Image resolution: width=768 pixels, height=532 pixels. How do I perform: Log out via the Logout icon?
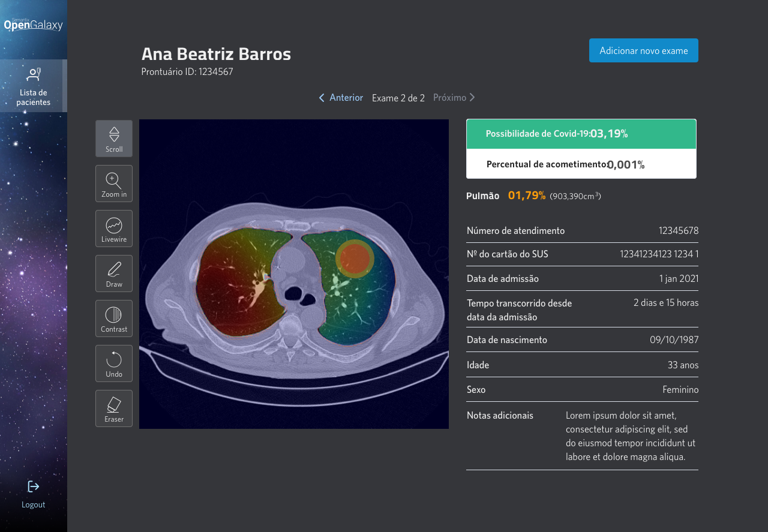click(34, 494)
